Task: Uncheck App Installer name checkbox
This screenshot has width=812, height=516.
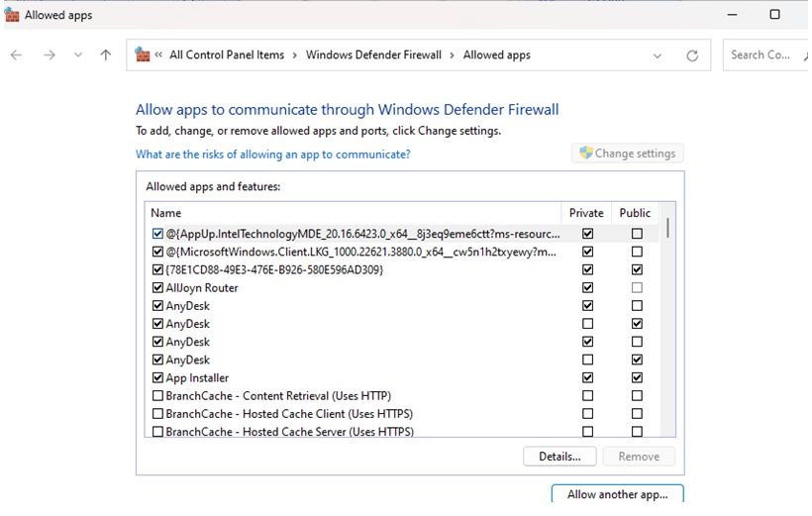Action: [x=157, y=377]
